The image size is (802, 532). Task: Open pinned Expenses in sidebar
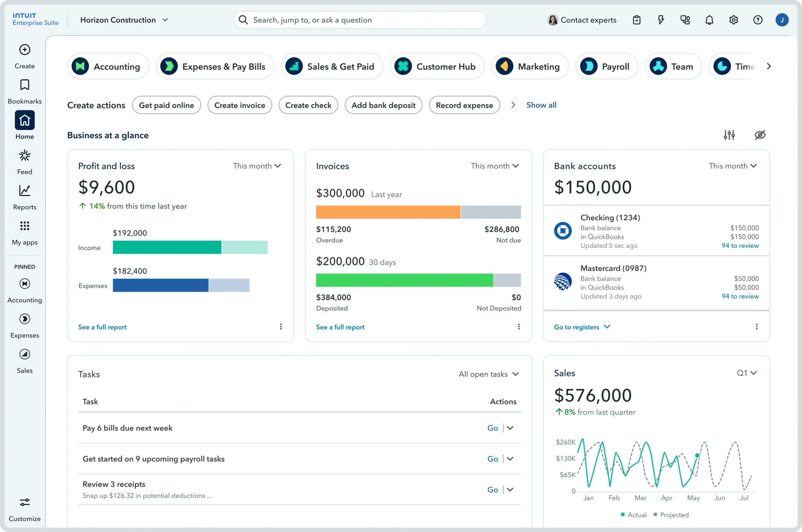point(24,326)
